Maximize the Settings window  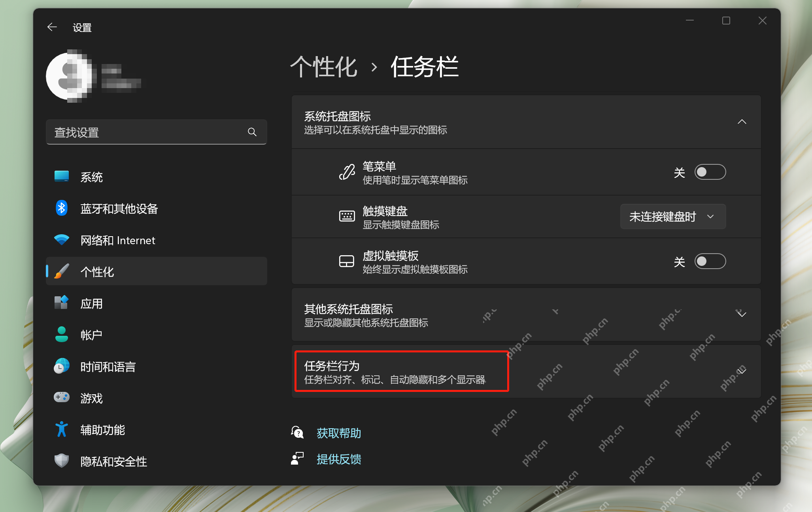point(726,21)
